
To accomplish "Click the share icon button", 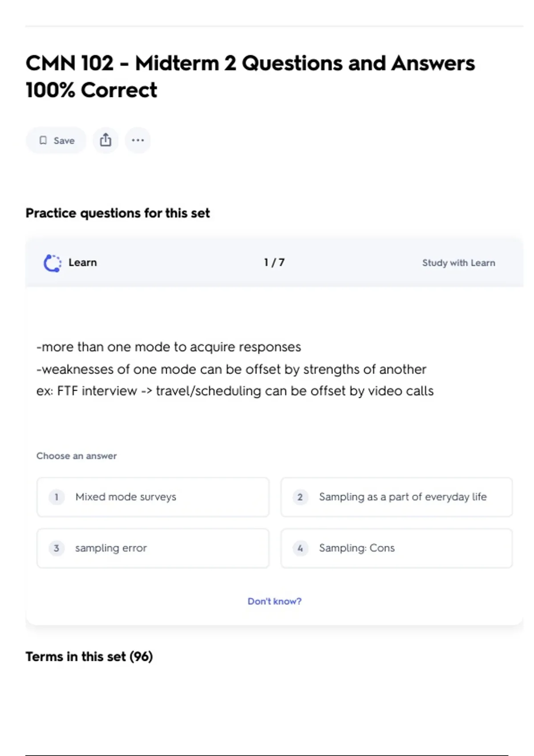I will tap(105, 140).
